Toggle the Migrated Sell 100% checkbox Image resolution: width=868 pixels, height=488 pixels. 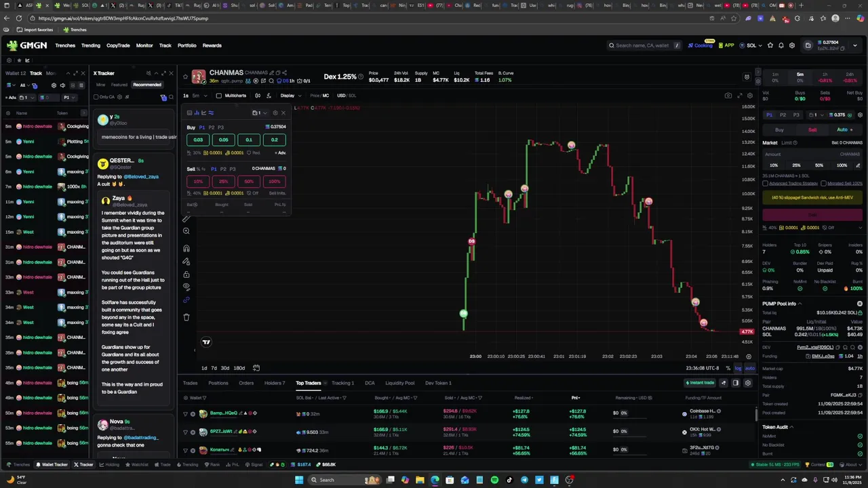click(x=824, y=183)
